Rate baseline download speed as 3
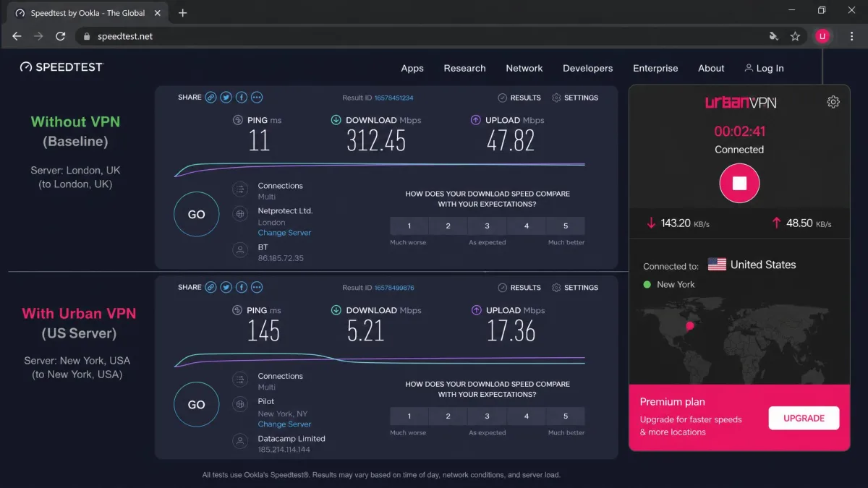 [x=487, y=226]
